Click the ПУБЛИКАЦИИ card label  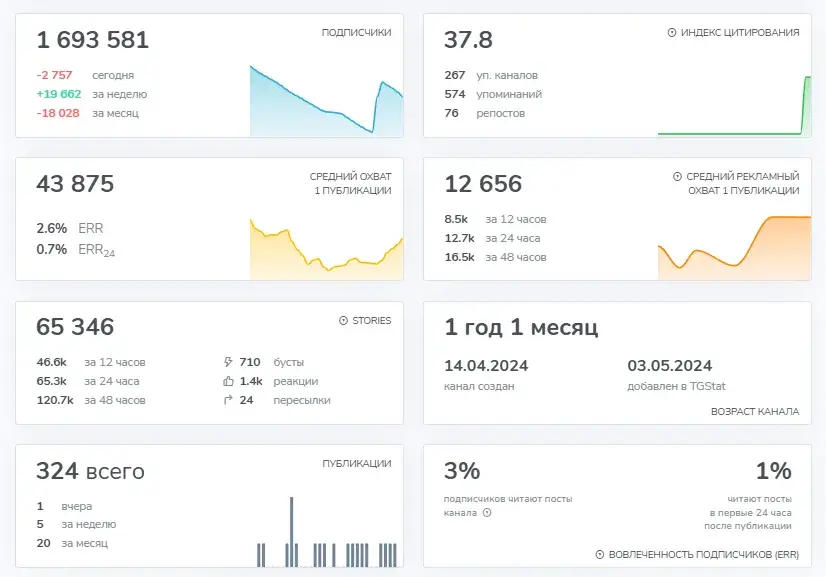point(357,464)
